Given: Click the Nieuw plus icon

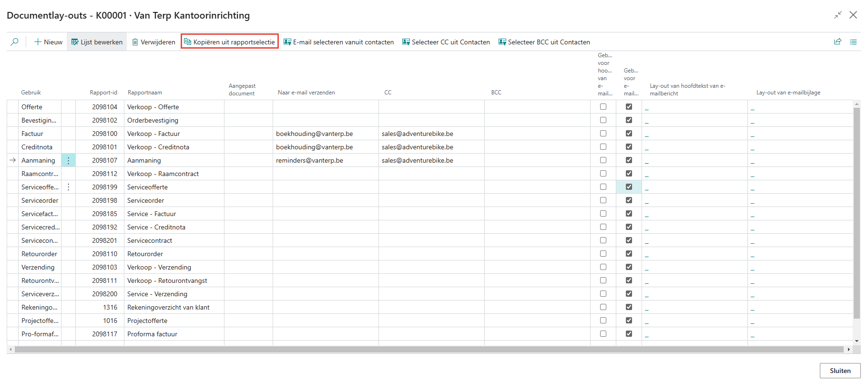Looking at the screenshot, I should click(38, 42).
